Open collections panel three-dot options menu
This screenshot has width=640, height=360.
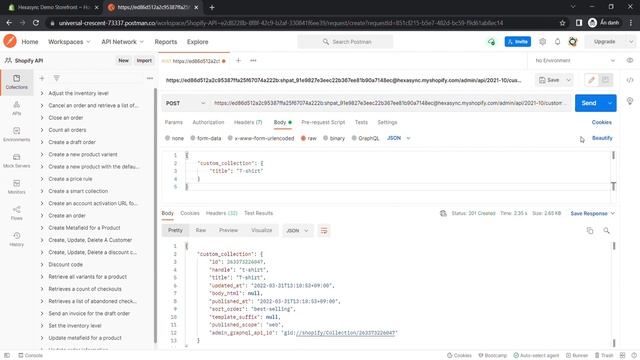coord(150,78)
